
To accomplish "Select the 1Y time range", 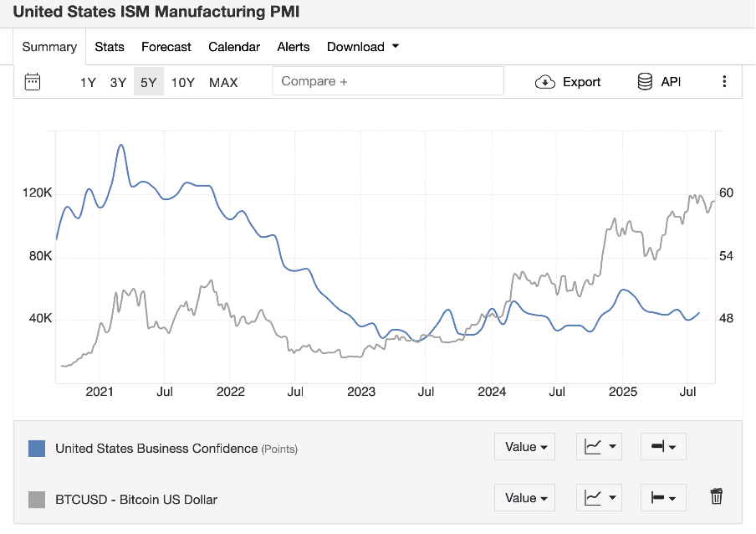I will click(88, 82).
